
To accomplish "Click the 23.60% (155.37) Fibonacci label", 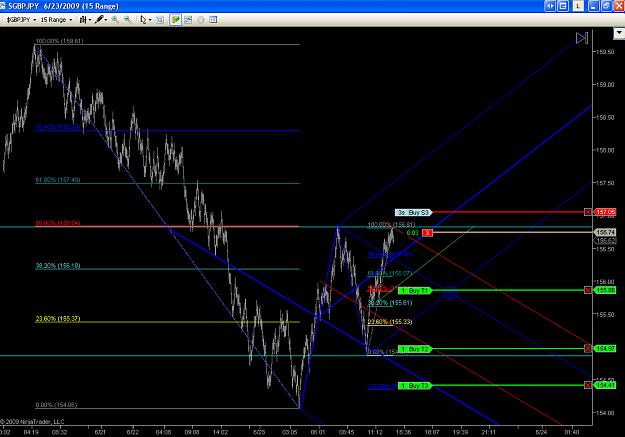I will click(x=58, y=319).
